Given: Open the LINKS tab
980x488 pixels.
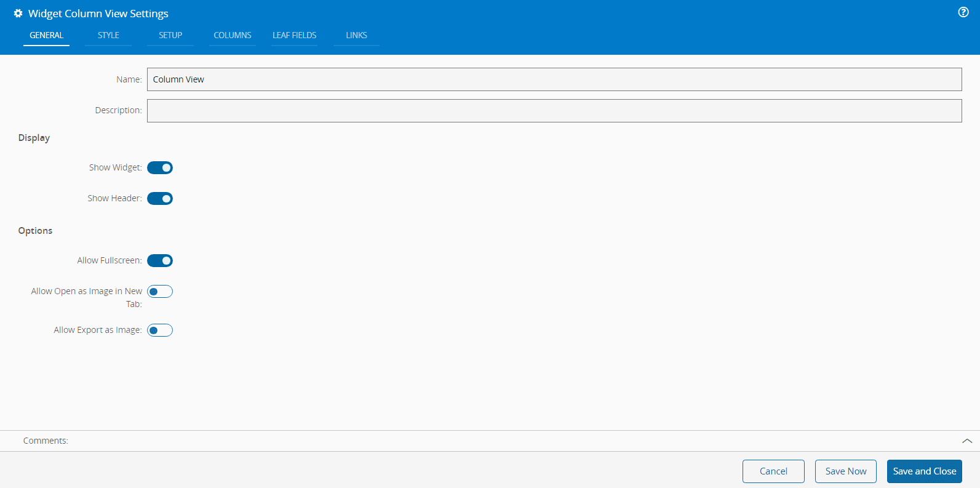Looking at the screenshot, I should coord(356,35).
